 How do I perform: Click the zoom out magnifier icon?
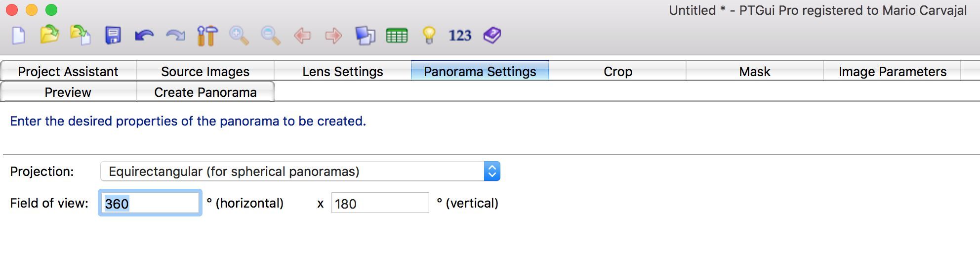pyautogui.click(x=270, y=36)
